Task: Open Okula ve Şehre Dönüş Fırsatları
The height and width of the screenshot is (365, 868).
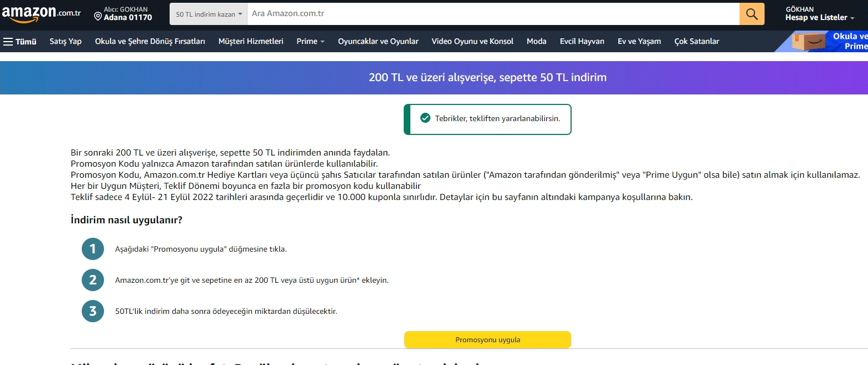Action: [150, 41]
